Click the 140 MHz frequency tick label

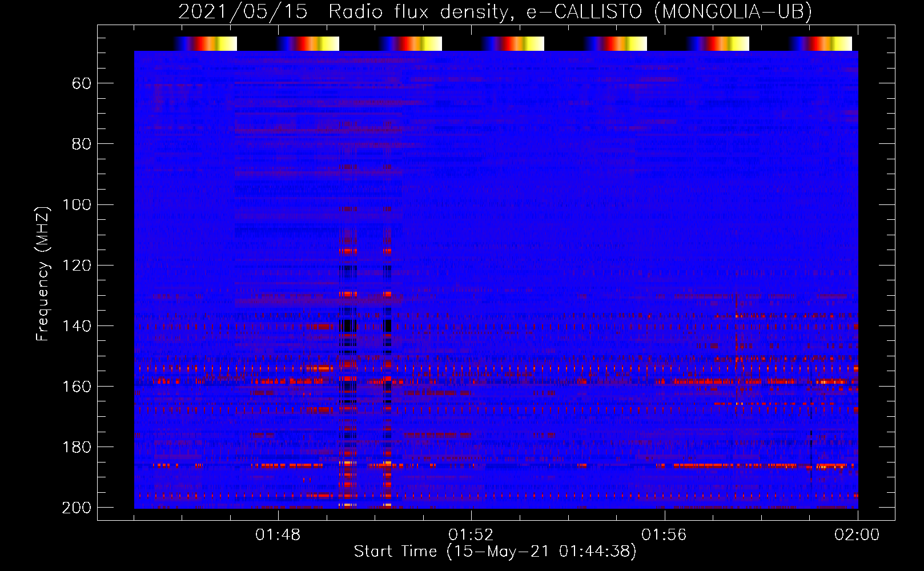click(77, 325)
